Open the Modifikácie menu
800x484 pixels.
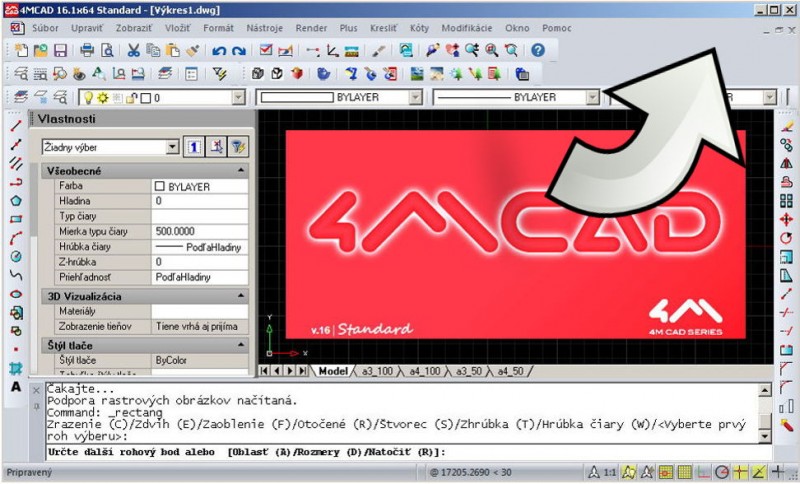tap(467, 28)
